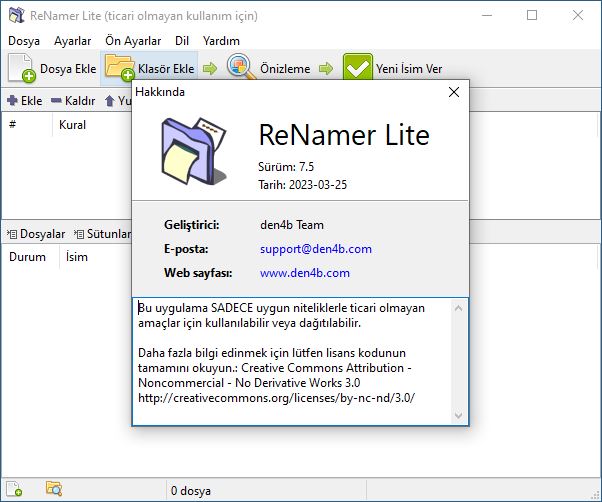
Task: Open the Sütunlar columns dropdown
Action: coord(103,234)
